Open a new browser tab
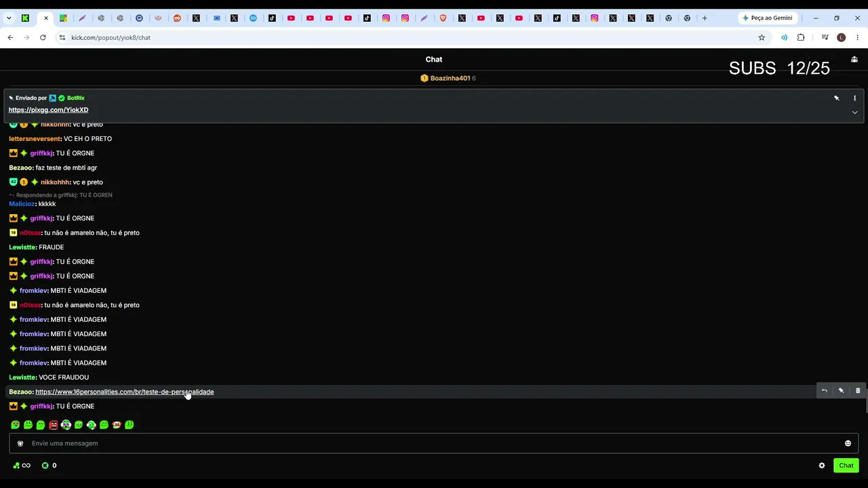This screenshot has height=488, width=868. [705, 18]
